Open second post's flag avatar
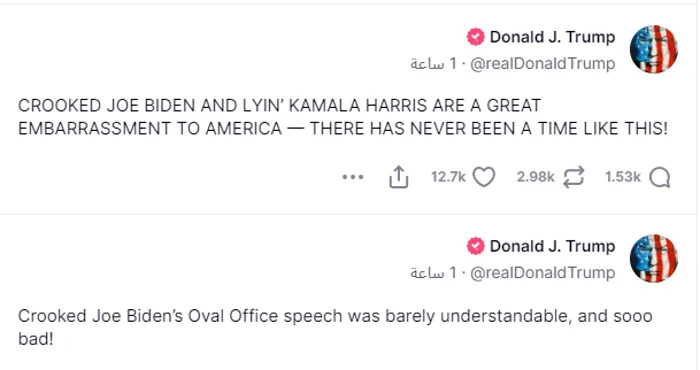 [654, 258]
